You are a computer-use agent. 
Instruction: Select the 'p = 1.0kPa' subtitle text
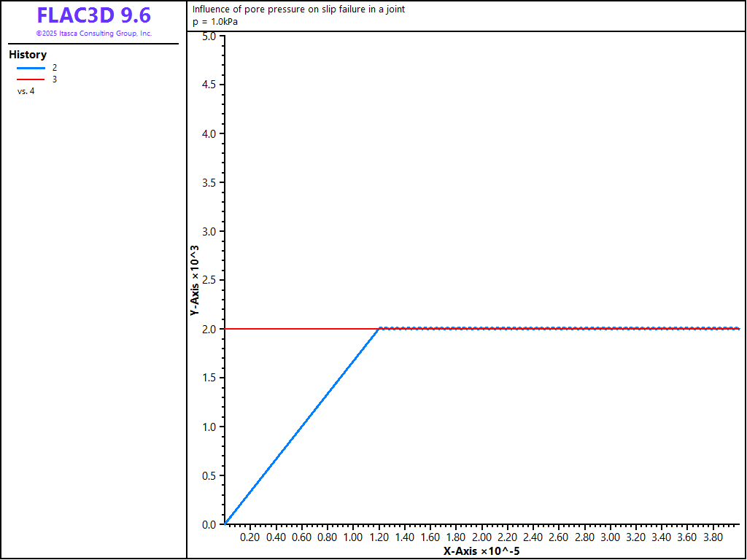(x=215, y=21)
